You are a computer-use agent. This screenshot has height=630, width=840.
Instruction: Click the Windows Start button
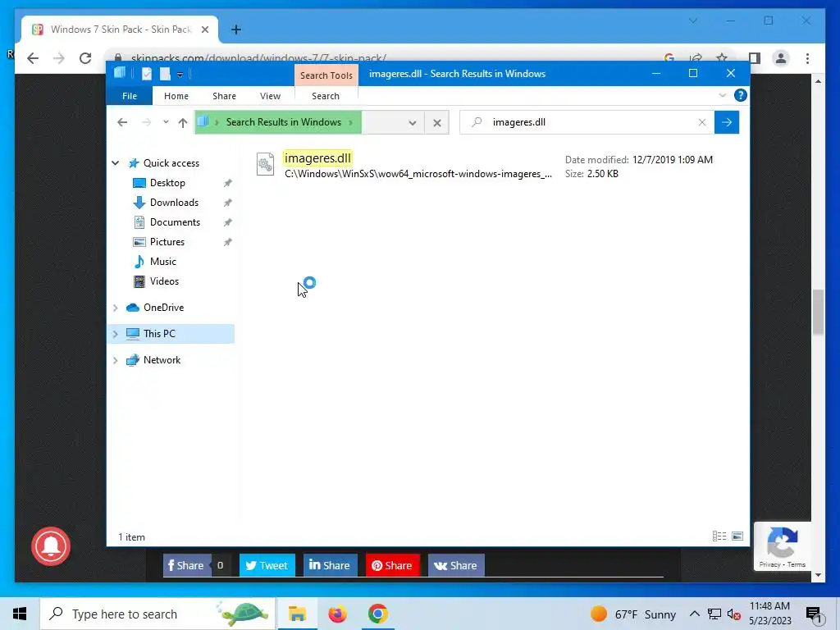coord(20,614)
